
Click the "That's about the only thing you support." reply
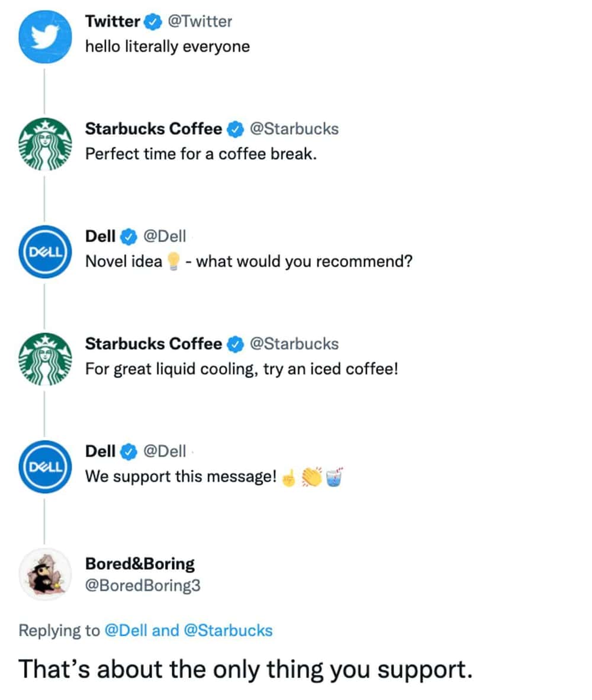click(246, 669)
